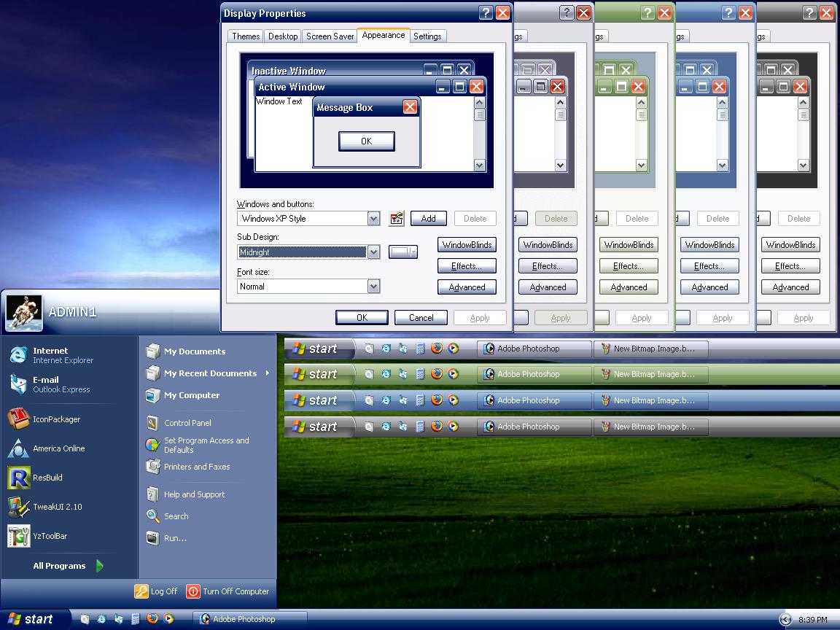Click Advanced in the black-framed dialog
Viewport: 840px width, 630px height.
click(790, 287)
